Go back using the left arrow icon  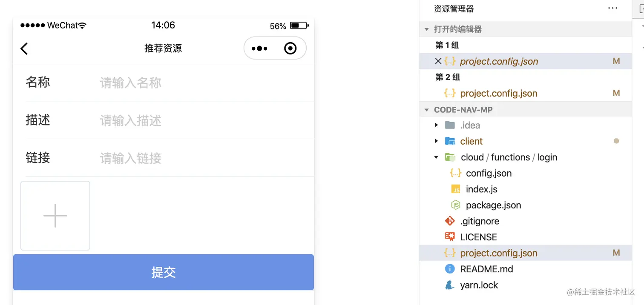24,48
